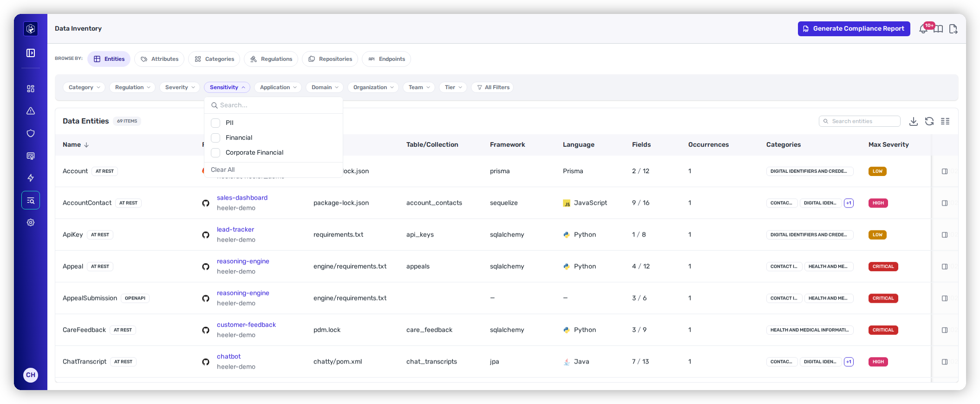Switch to the Repositories tab

click(330, 59)
